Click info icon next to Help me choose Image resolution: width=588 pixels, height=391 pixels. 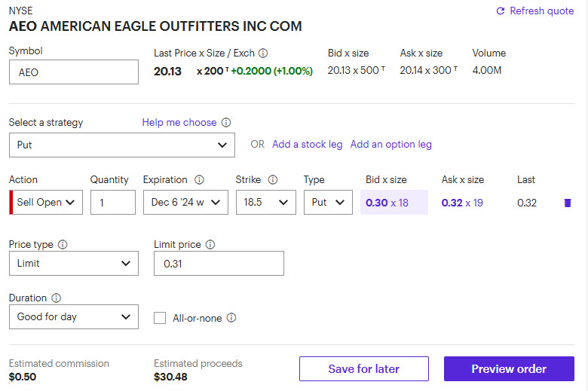(x=226, y=123)
